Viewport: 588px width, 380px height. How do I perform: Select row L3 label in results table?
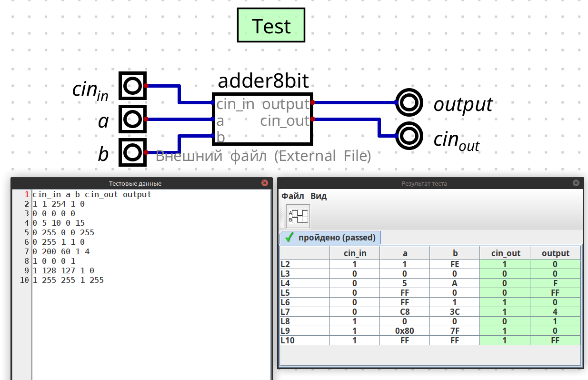[x=305, y=273]
